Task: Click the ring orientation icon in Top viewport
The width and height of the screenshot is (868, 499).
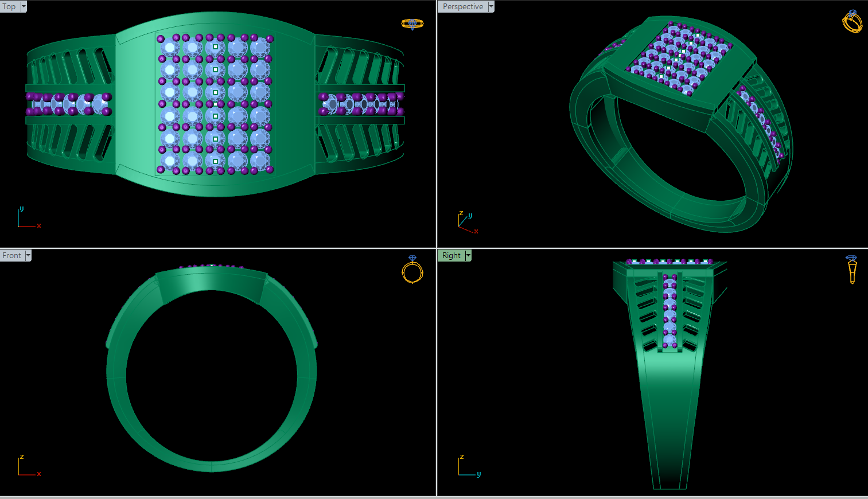Action: tap(412, 24)
